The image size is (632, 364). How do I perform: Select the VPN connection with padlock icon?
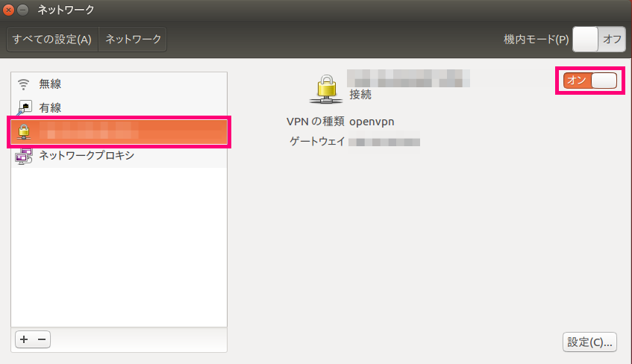(x=119, y=132)
